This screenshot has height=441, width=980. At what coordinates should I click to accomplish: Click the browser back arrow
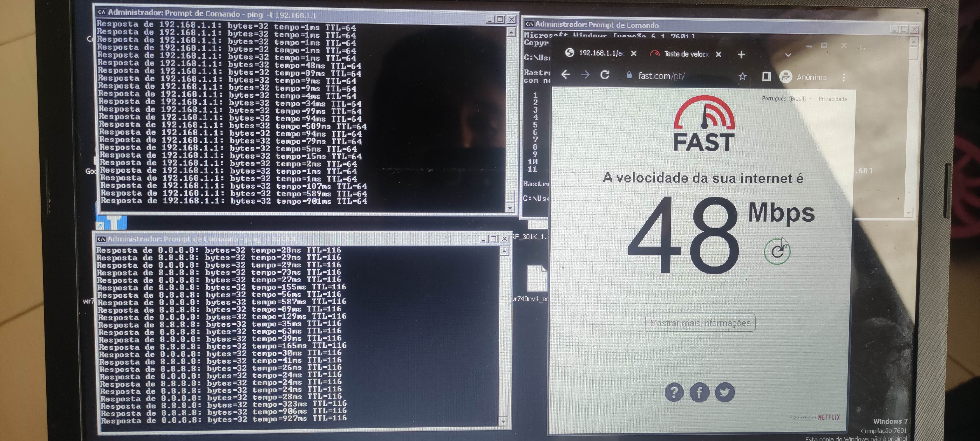(566, 75)
